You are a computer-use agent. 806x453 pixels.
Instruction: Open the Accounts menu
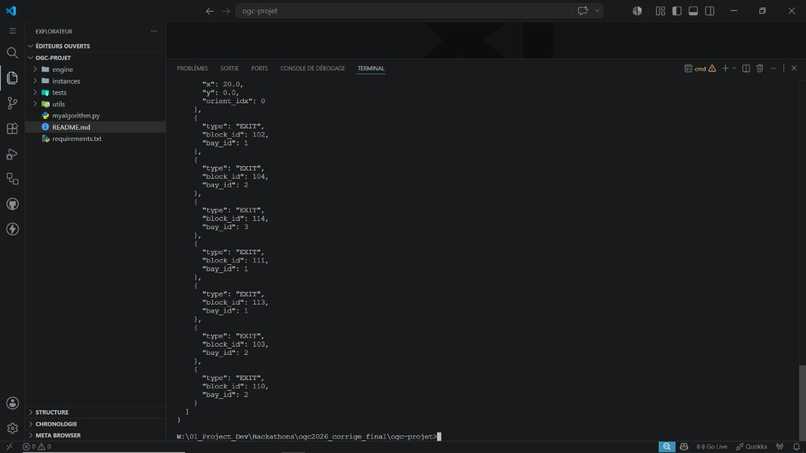[x=12, y=403]
